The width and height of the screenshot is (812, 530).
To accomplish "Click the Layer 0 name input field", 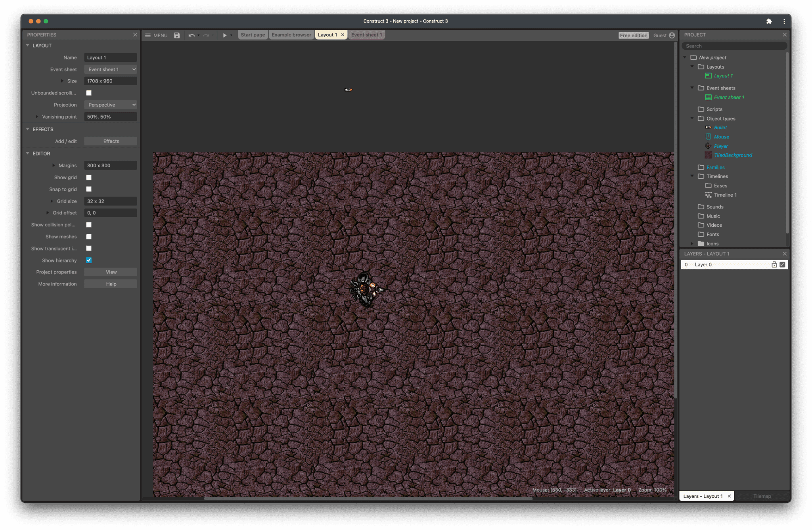I will point(729,264).
